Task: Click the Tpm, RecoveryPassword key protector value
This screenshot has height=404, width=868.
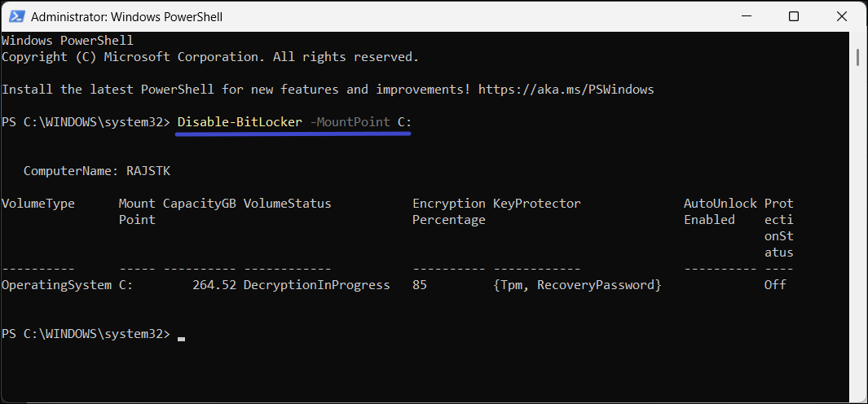Action: 577,285
